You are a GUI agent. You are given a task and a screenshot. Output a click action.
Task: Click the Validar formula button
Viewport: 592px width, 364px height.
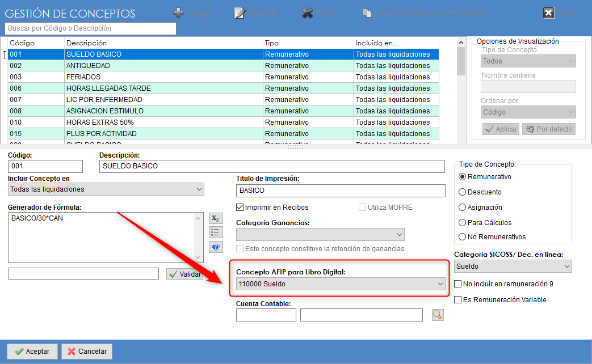click(x=185, y=274)
